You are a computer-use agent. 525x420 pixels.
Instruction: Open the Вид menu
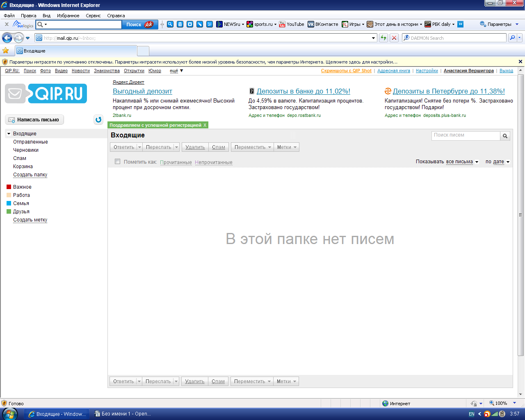point(46,16)
